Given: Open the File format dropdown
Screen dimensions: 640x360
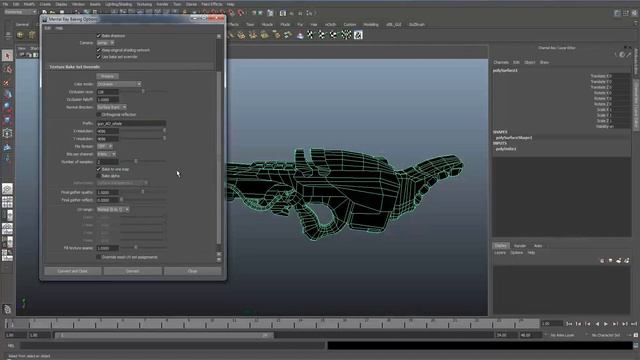Looking at the screenshot, I should 104,146.
